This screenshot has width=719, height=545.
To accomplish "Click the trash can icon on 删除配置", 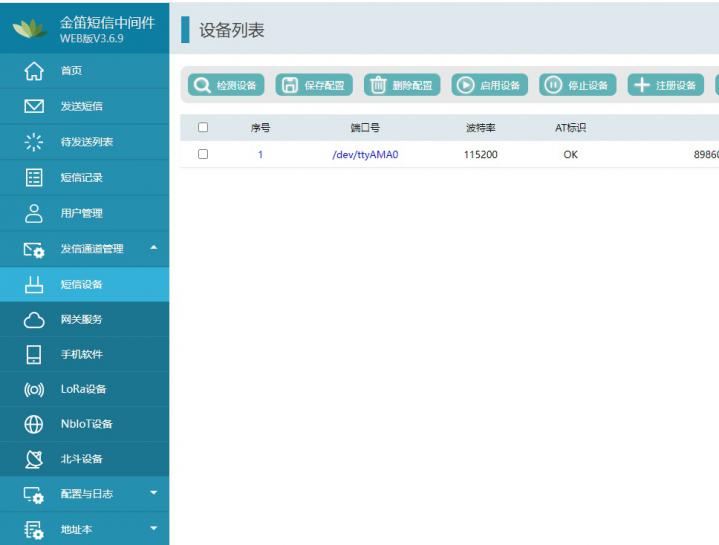I will (378, 85).
